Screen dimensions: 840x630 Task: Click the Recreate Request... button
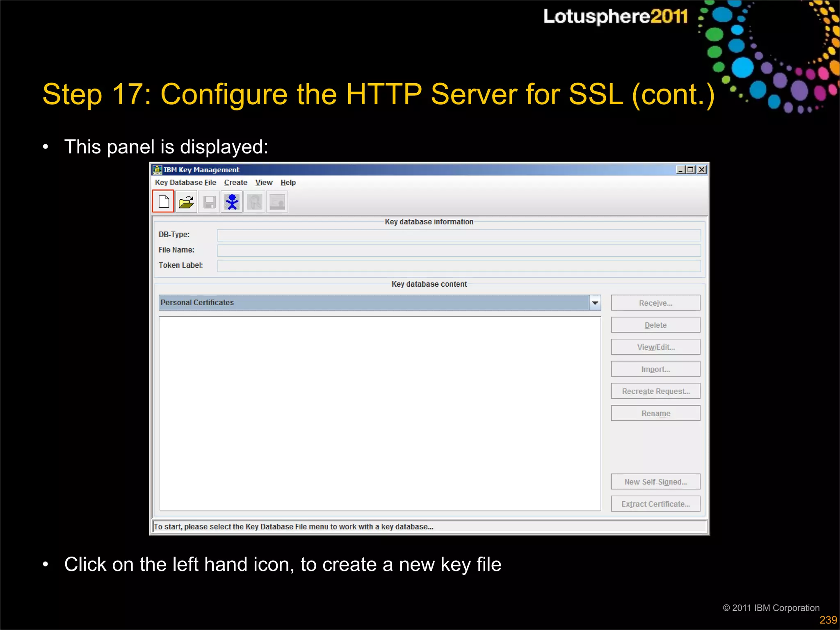(655, 391)
